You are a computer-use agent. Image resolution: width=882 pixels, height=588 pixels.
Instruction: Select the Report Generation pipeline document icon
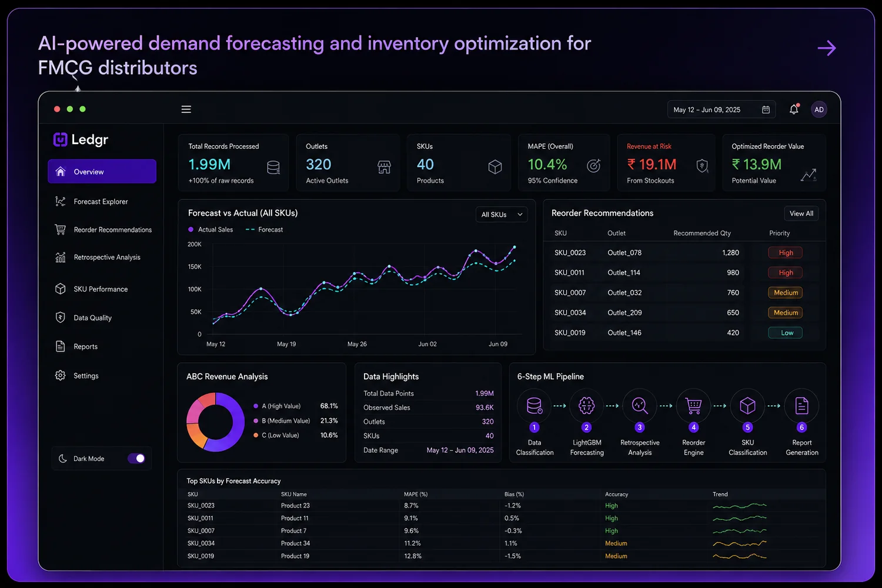tap(801, 406)
